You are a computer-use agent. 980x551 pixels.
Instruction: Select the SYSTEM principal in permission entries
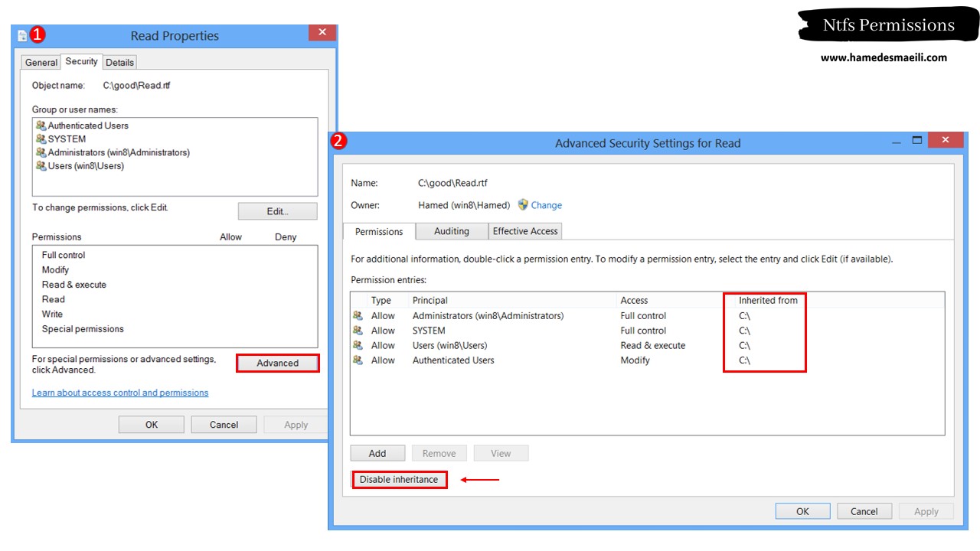(429, 331)
